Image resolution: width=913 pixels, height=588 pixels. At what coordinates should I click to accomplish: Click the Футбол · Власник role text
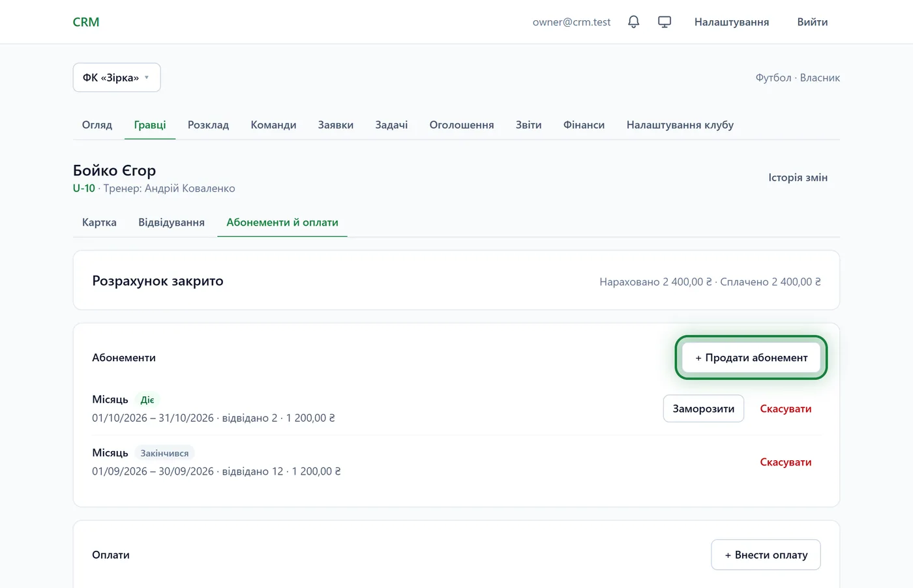[x=798, y=78]
